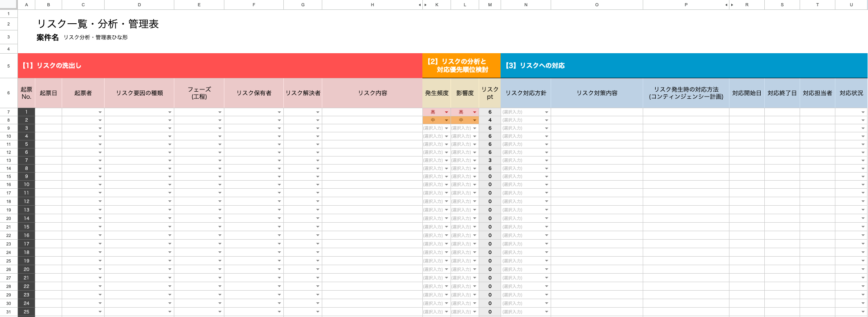Click the project name cell リスク分析・管理表ひな形
The width and height of the screenshot is (868, 317).
[x=96, y=38]
